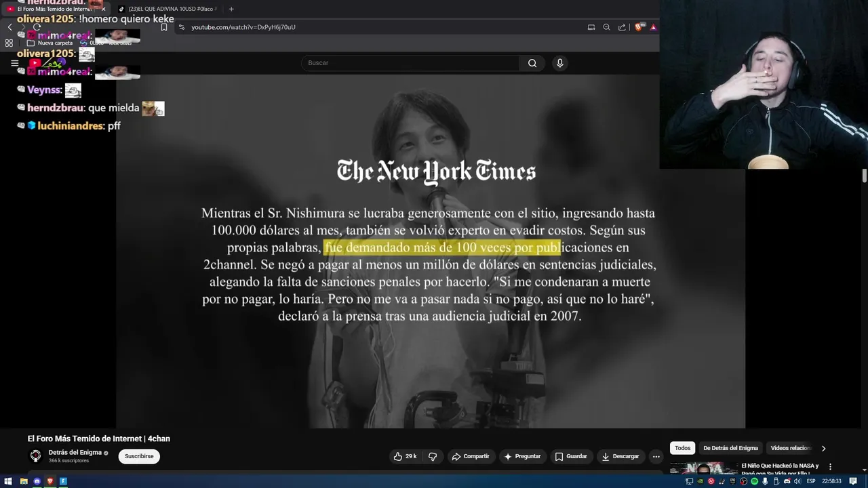This screenshot has height=488, width=868.
Task: Open 'El Niño Que Hackeó la NASA' thumbnail
Action: pos(704,468)
